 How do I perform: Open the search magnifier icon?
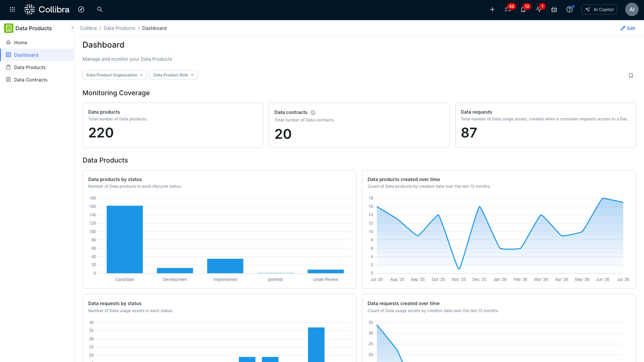(100, 9)
